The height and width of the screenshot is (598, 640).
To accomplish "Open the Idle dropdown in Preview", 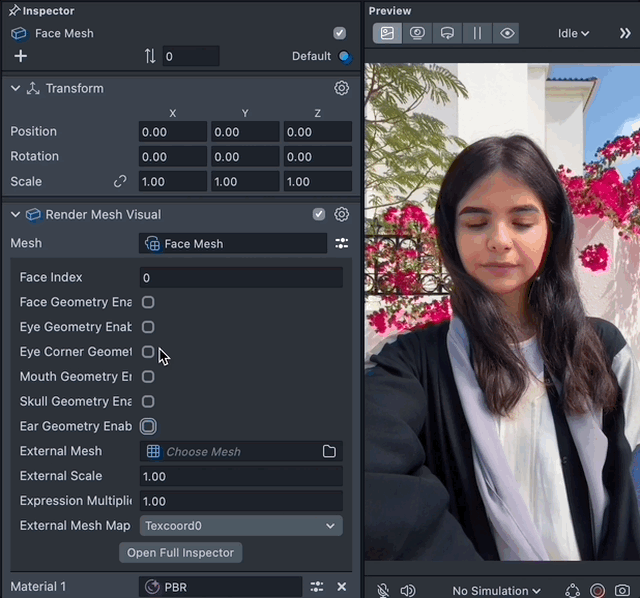I will [x=573, y=33].
